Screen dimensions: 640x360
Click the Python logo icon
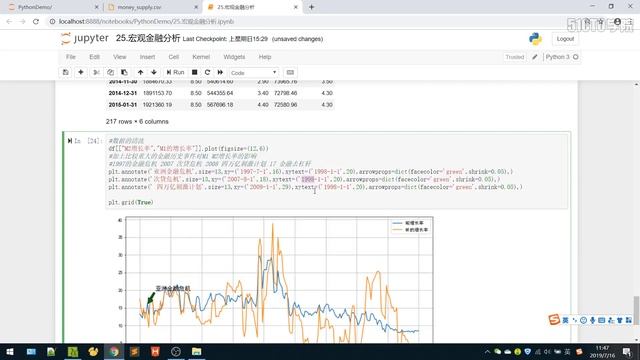[535, 39]
